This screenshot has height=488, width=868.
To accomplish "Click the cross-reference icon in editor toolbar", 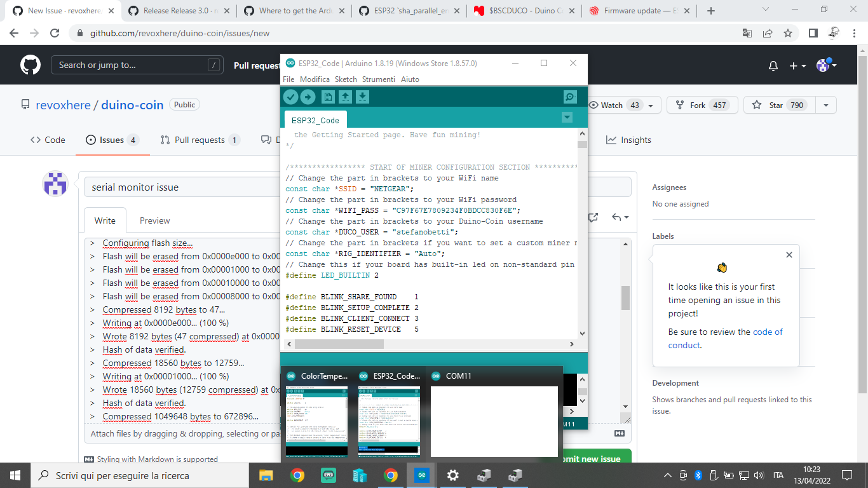I will point(593,217).
